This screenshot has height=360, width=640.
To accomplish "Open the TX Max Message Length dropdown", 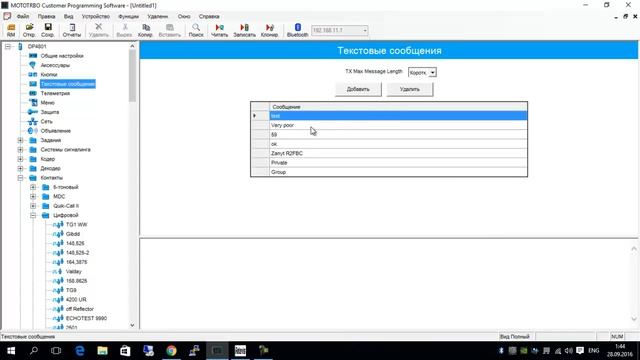I will (x=433, y=73).
